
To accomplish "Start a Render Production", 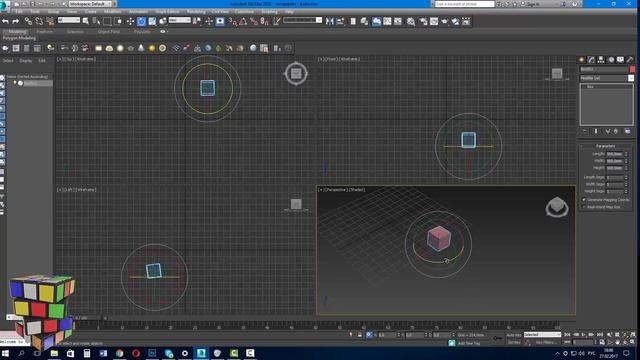I will coord(444,21).
